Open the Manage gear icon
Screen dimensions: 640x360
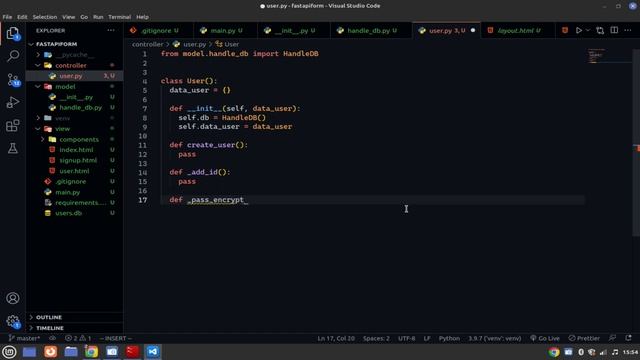tap(13, 321)
